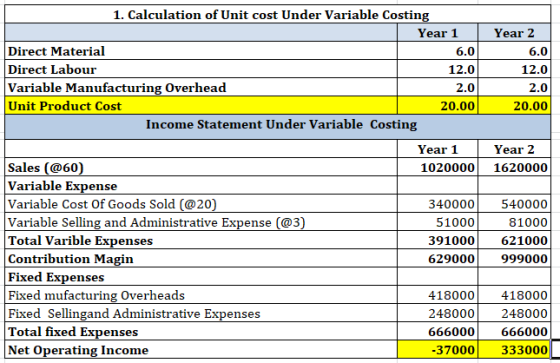560x363 pixels.
Task: Select the title cell "1. Calculation of Unit cost Under Variable Costing"
Action: point(278,14)
